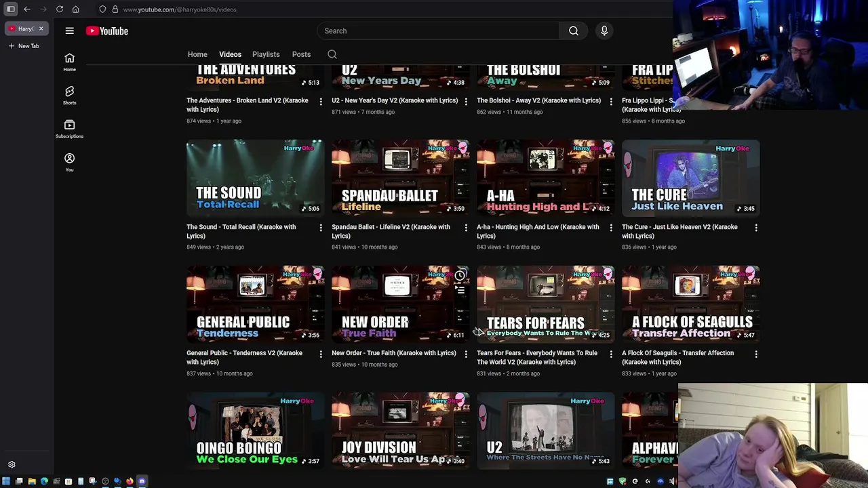
Task: Open New Order - True Faith title link
Action: (x=394, y=353)
